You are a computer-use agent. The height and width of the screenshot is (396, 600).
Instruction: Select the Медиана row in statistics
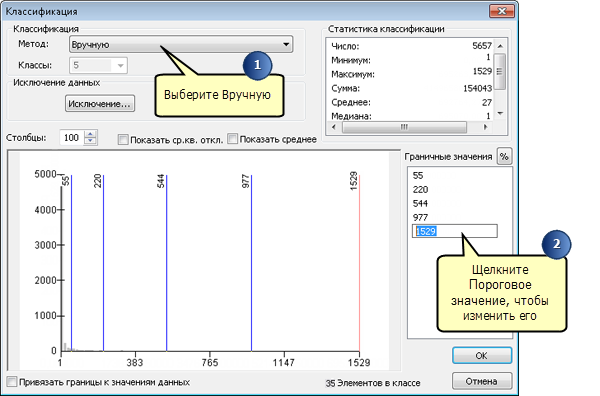pos(411,116)
